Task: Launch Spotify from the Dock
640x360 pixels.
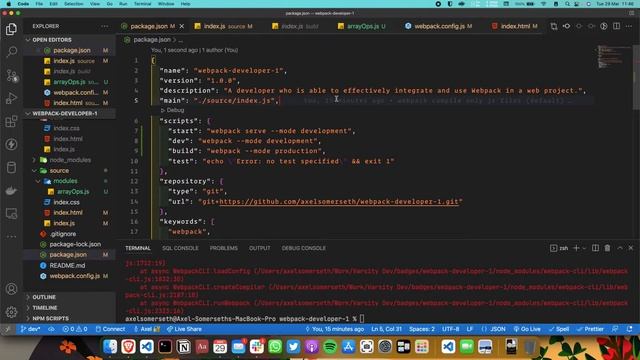Action: point(330,347)
